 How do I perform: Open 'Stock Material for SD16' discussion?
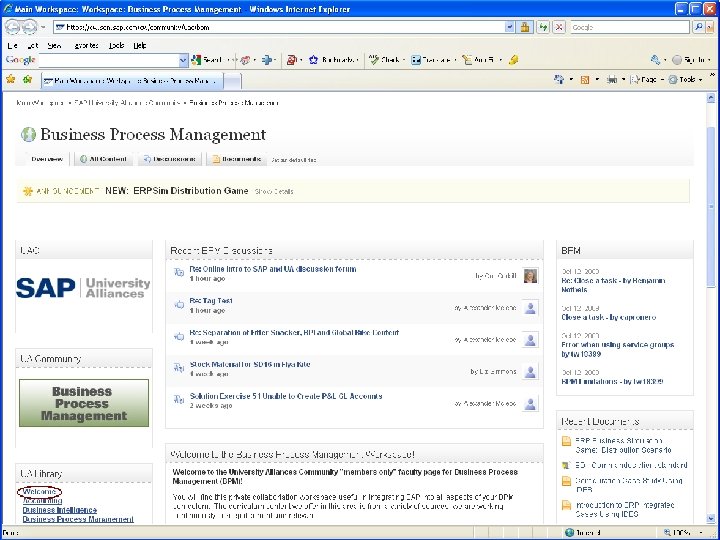pos(250,365)
